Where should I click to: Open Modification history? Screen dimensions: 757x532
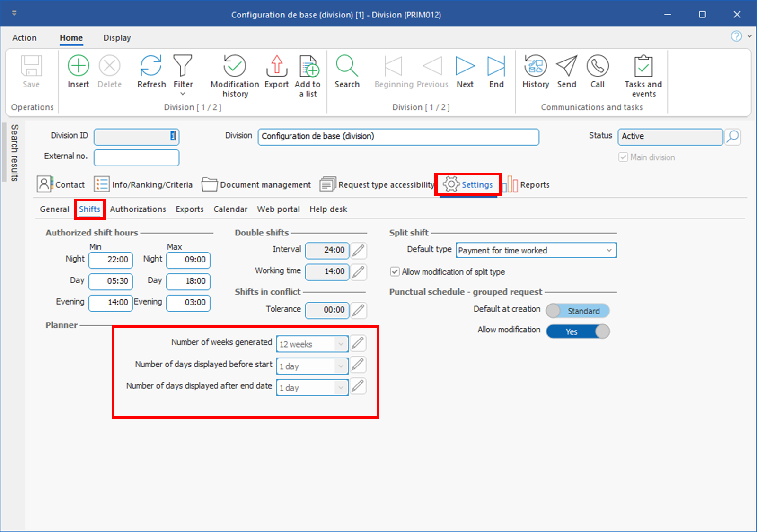click(x=235, y=66)
